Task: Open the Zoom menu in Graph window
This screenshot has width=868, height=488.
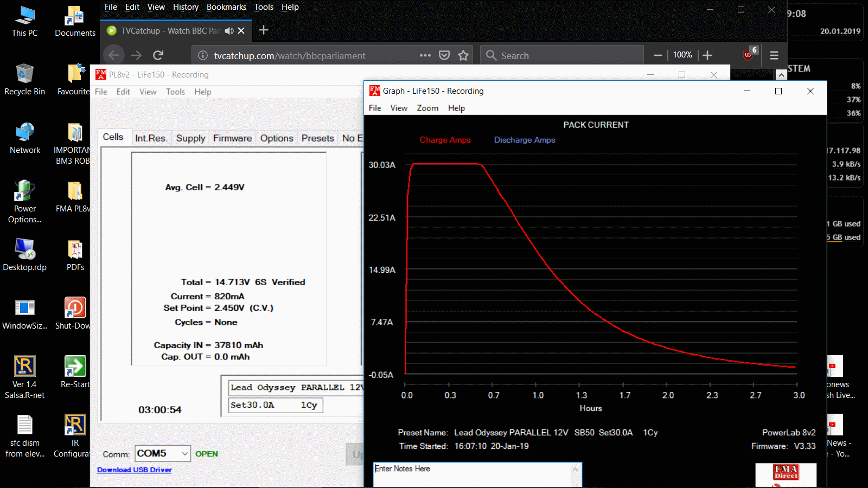Action: point(427,108)
